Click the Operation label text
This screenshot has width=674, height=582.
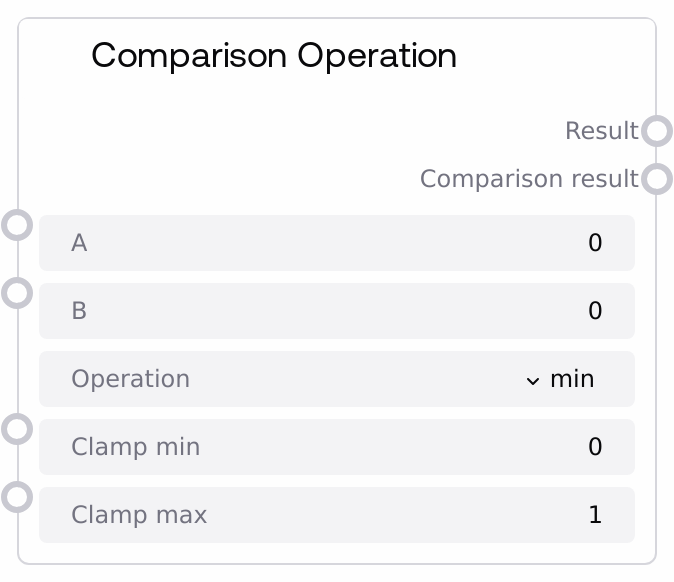(x=130, y=379)
